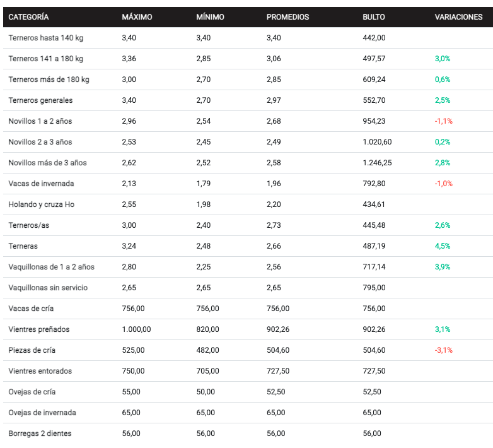493x448 pixels.
Task: Select the Vaquillonas sin servicio row label
Action: [48, 288]
